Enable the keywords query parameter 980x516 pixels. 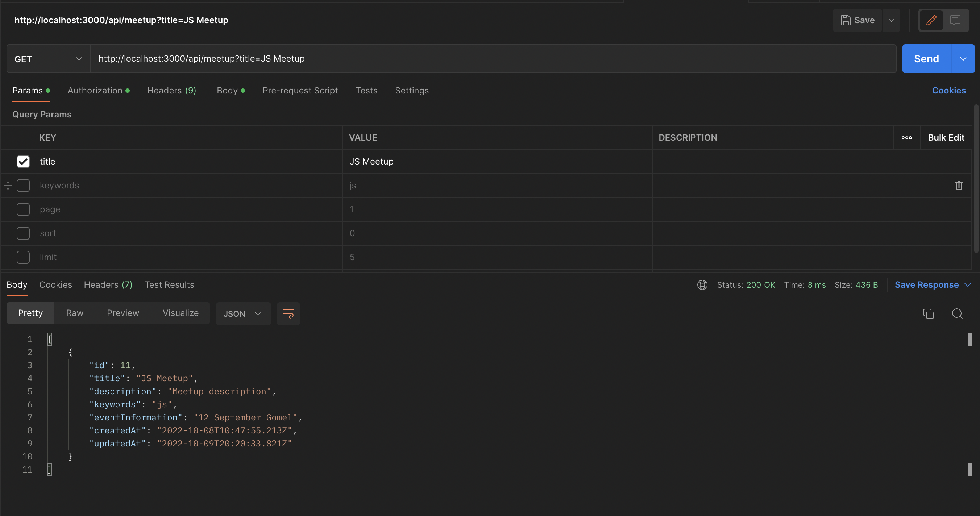click(23, 186)
